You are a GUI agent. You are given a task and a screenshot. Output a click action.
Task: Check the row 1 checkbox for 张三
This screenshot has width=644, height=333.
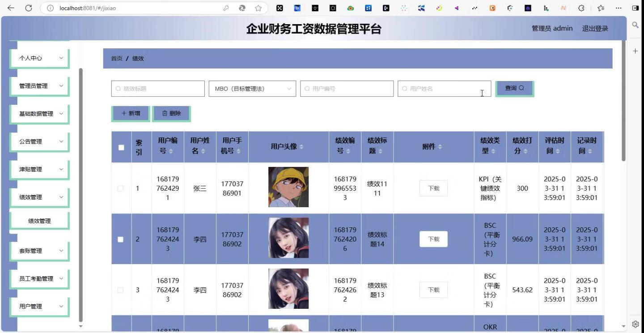click(x=120, y=188)
